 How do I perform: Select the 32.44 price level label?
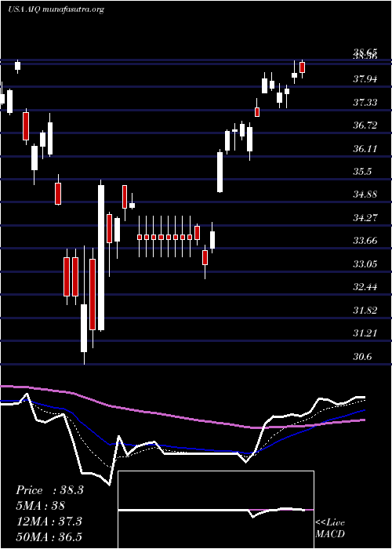[x=365, y=288]
